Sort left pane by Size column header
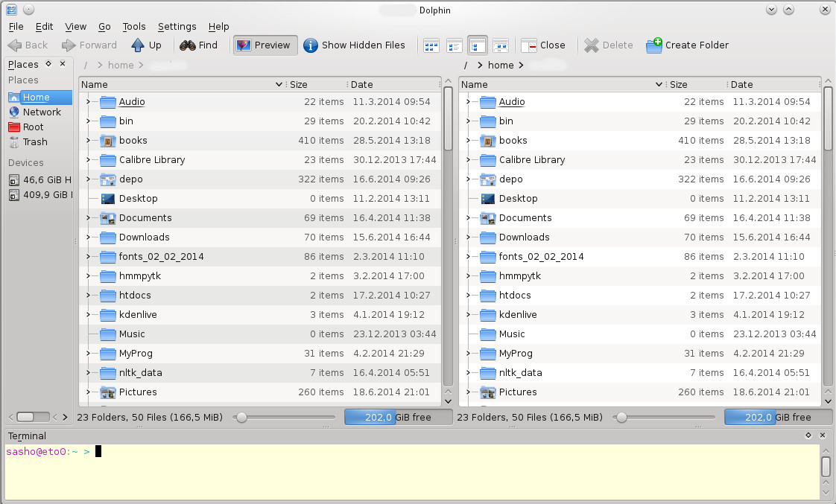 pos(317,85)
